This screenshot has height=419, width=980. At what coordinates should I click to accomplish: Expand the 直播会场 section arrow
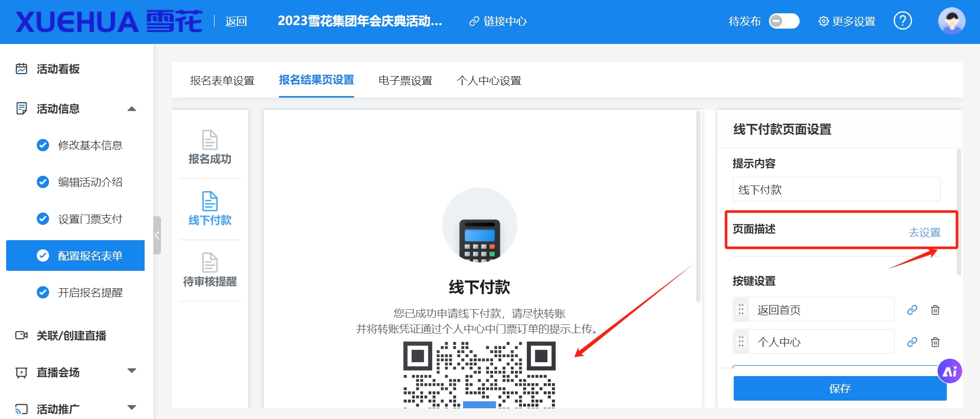[x=132, y=371]
